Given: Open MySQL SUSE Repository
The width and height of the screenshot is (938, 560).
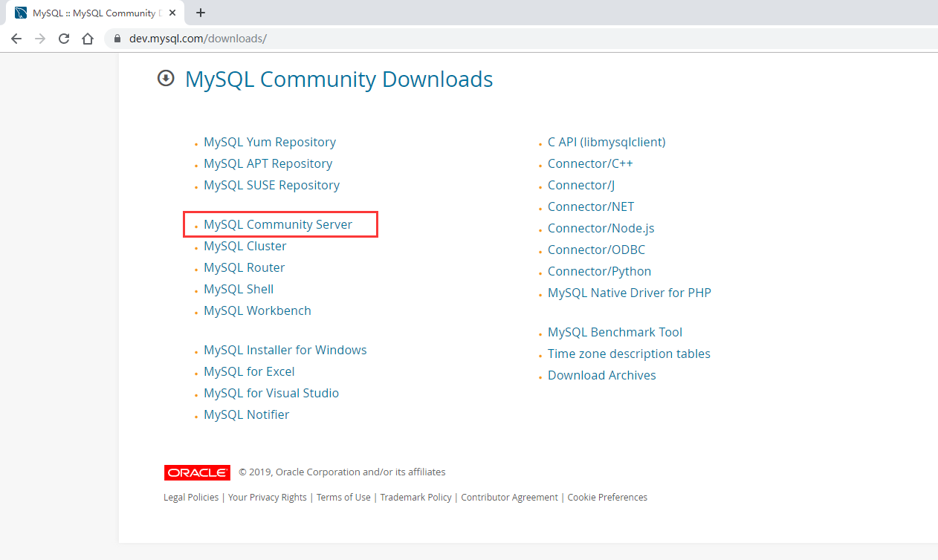Looking at the screenshot, I should [x=272, y=185].
